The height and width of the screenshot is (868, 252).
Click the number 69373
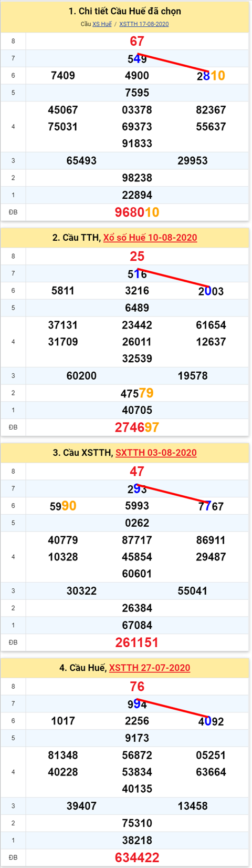137,127
